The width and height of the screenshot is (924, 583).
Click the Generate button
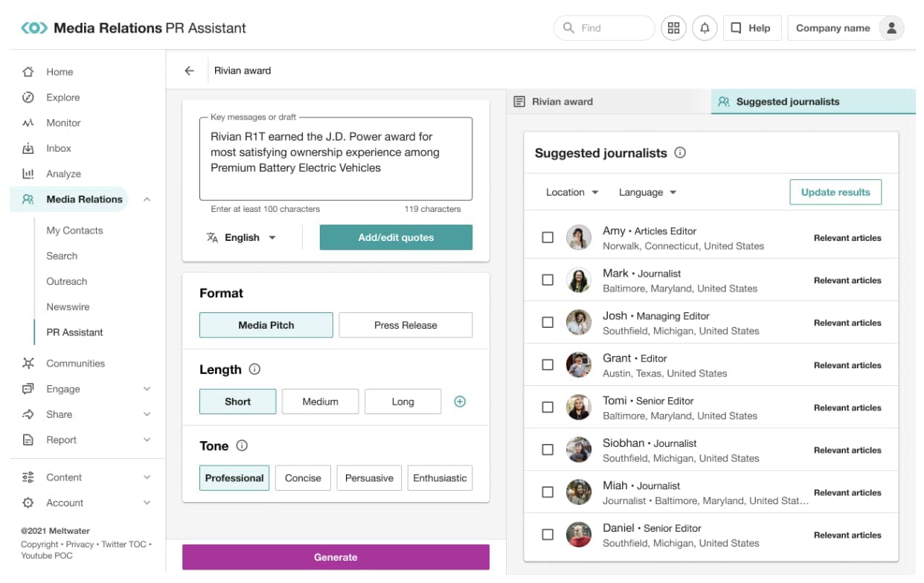point(336,556)
